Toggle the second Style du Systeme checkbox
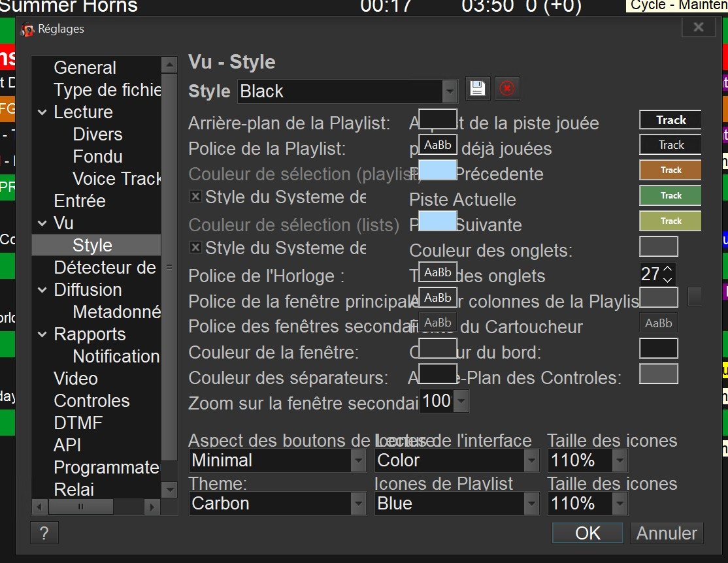 coord(195,248)
